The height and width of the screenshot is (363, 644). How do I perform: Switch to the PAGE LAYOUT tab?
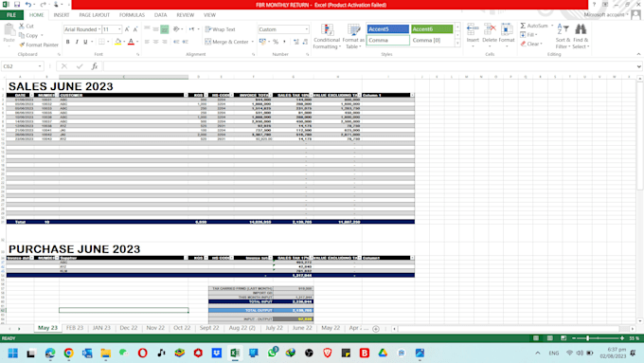[x=94, y=15]
